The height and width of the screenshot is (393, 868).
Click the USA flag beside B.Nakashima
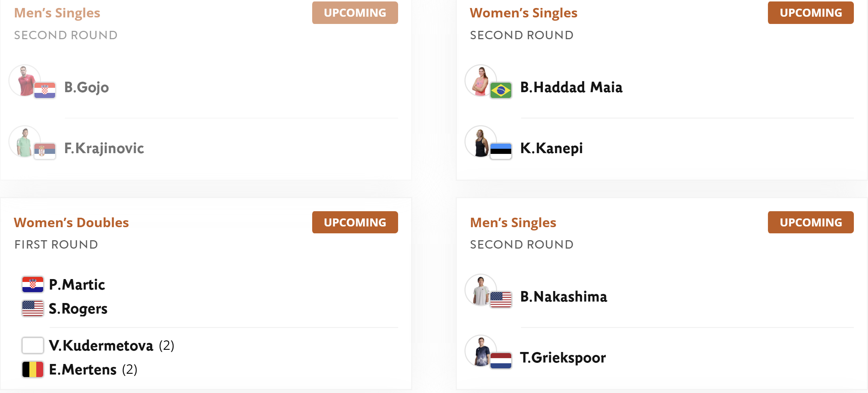[501, 300]
